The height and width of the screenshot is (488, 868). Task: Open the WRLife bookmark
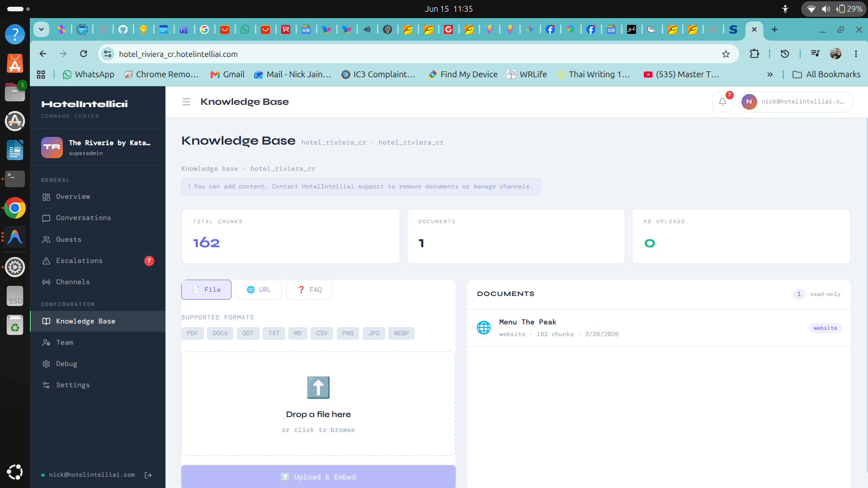[527, 75]
